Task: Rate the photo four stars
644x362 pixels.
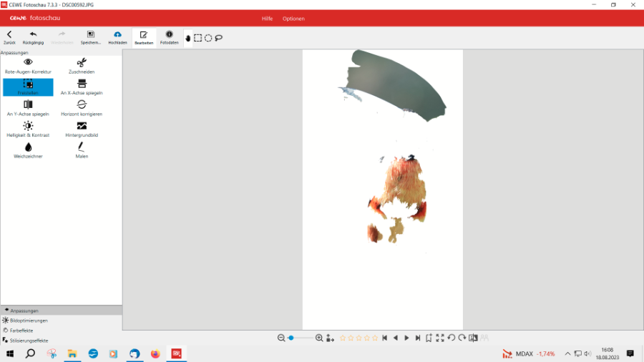Action: tap(367, 338)
